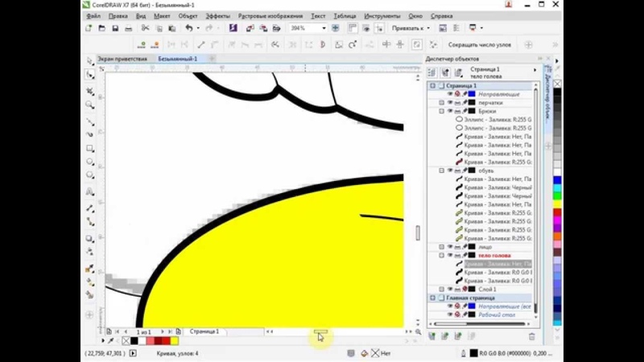Image resolution: width=644 pixels, height=362 pixels.
Task: Click the Cut scissors icon
Action: pos(145,28)
